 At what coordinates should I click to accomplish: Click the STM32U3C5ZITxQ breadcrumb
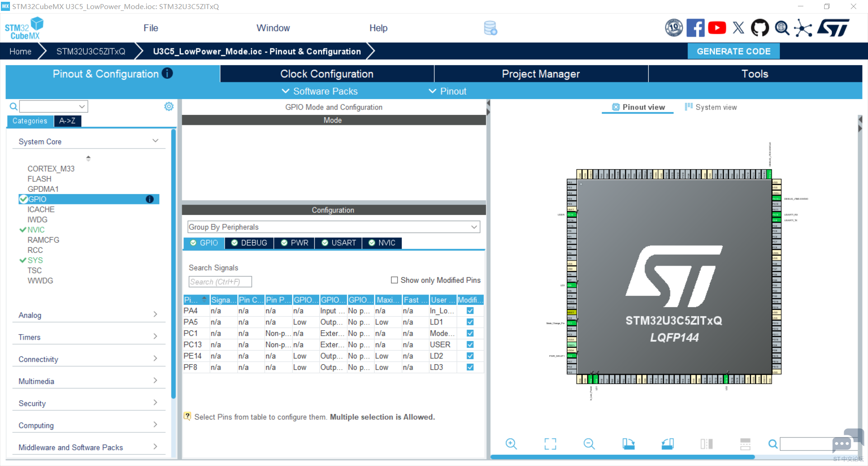[91, 51]
